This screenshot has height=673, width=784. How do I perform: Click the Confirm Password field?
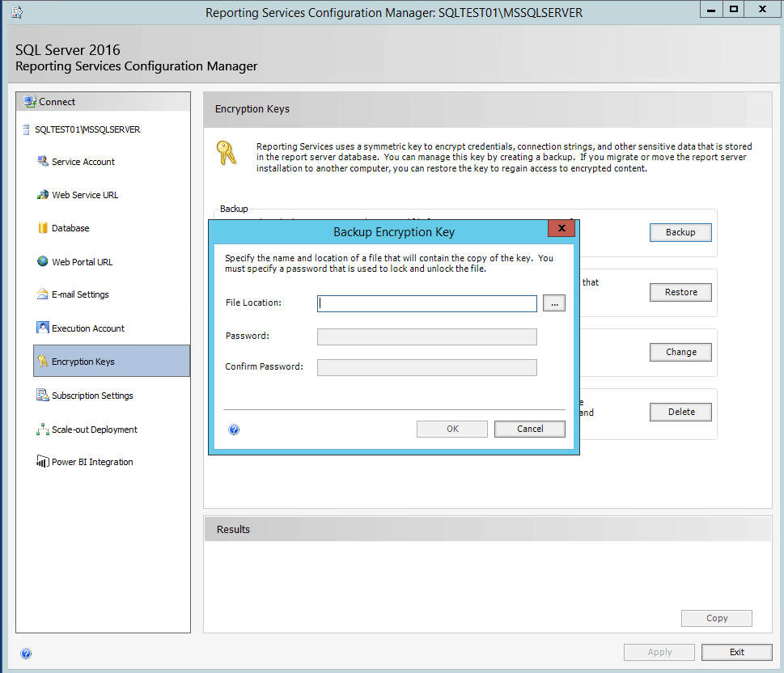[427, 367]
